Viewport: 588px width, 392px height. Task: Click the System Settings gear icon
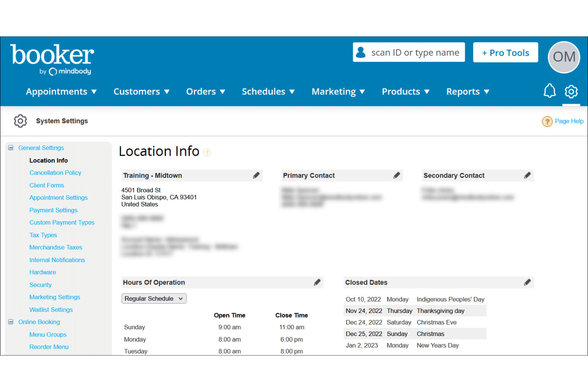click(20, 121)
